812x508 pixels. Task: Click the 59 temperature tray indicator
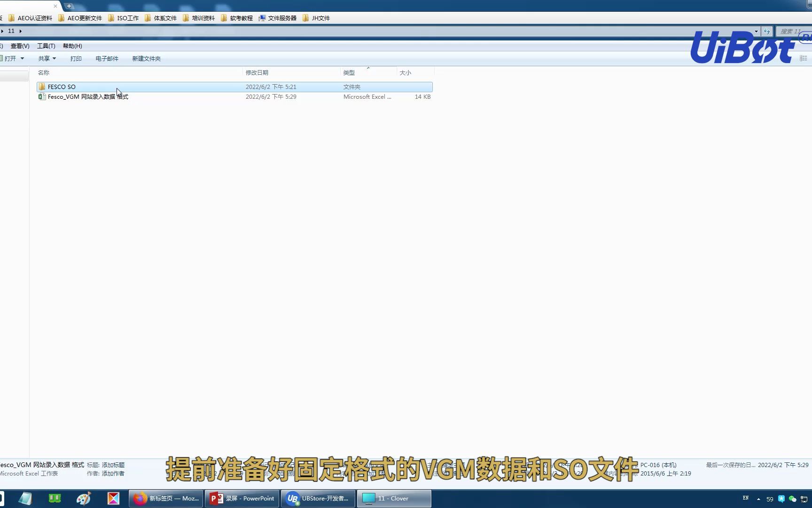pyautogui.click(x=770, y=499)
